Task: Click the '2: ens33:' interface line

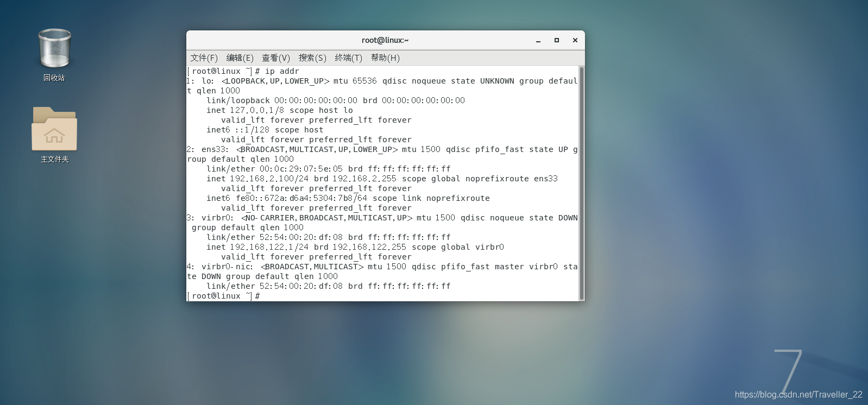Action: 382,149
